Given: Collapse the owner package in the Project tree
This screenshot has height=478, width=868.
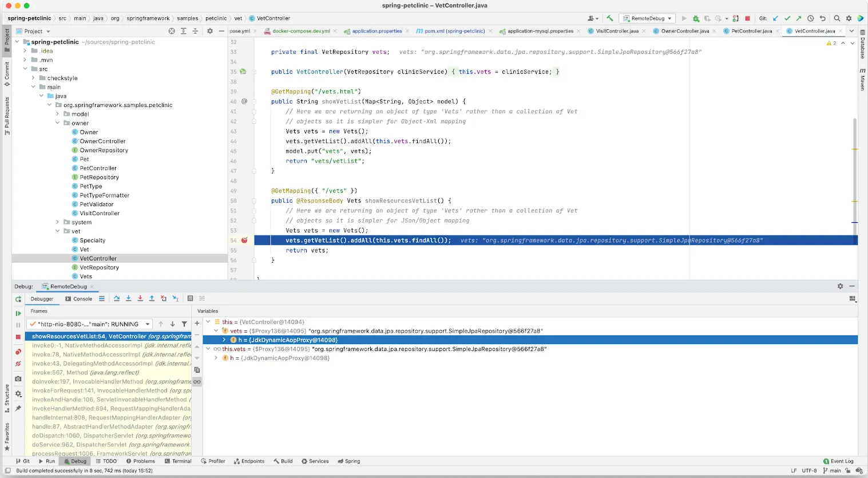Looking at the screenshot, I should (57, 123).
